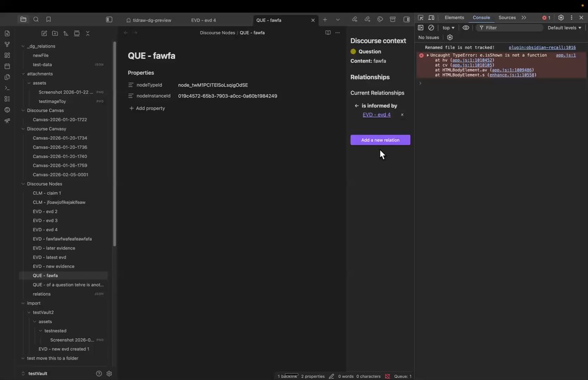Open command palette terminal icon

(7, 88)
